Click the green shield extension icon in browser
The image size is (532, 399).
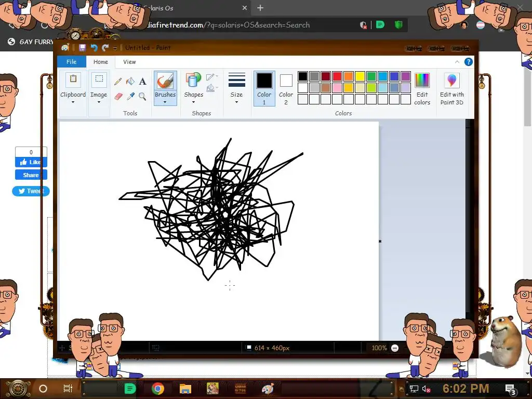click(398, 25)
